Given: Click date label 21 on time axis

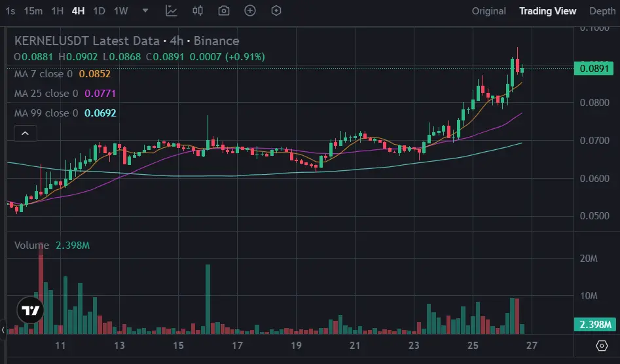Looking at the screenshot, I should [355, 346].
